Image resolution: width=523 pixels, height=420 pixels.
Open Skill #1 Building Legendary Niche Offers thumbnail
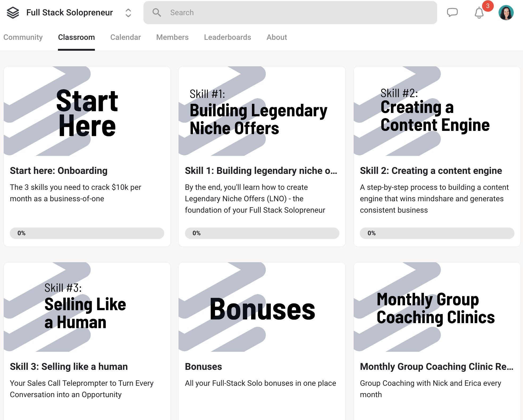(x=262, y=111)
